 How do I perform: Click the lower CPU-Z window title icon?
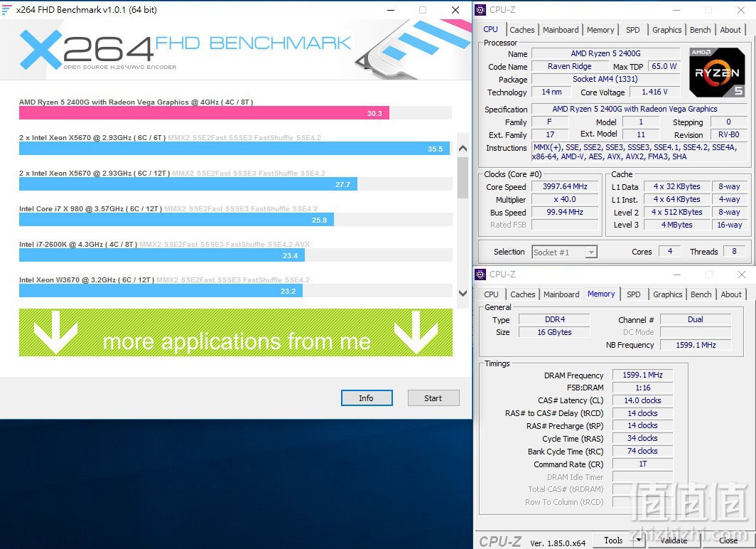(480, 274)
